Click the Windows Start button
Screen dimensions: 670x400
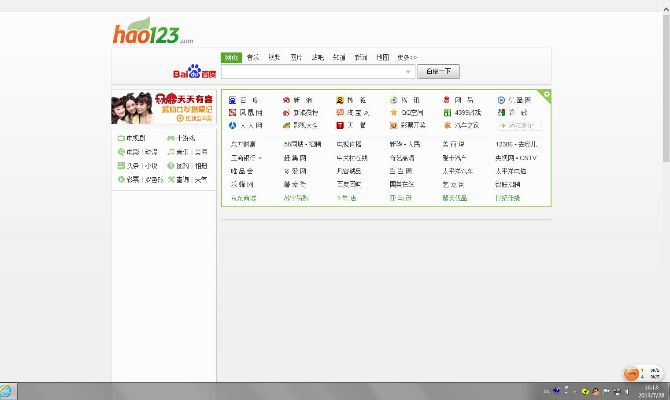point(8,390)
